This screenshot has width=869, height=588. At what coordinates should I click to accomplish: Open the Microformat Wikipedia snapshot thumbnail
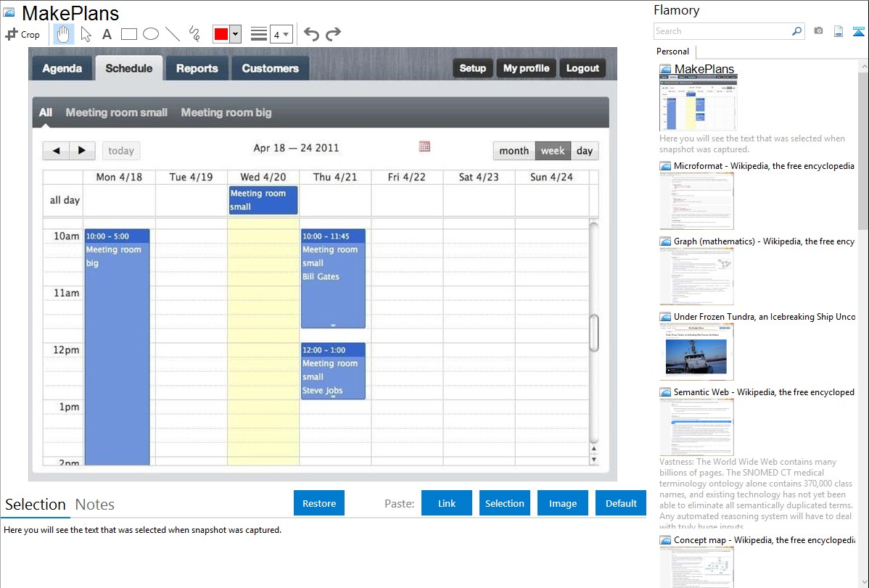click(x=696, y=201)
